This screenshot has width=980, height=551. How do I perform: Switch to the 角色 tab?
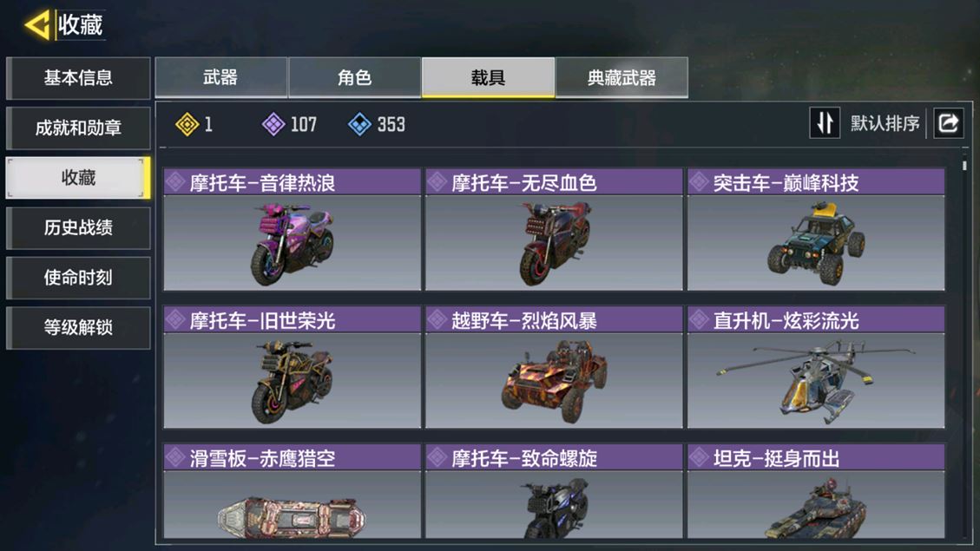point(354,77)
